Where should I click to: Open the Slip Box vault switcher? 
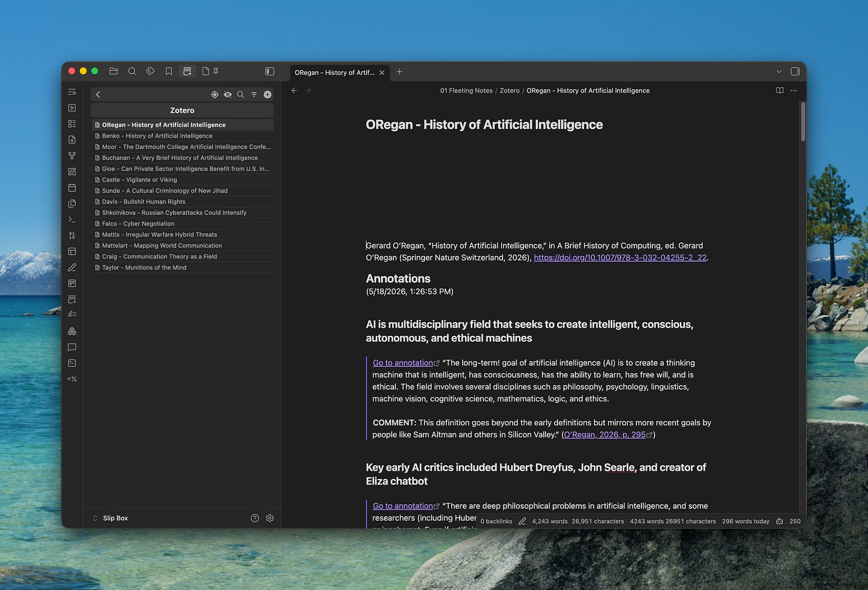110,518
